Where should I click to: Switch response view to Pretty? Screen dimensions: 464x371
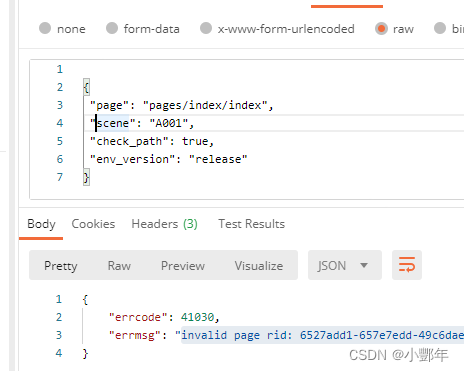point(61,266)
